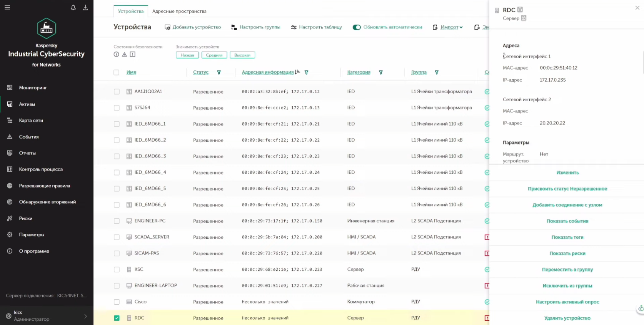Viewport: 644px width, 325px height.
Task: Check the S7SJ64 row checkbox
Action: click(x=117, y=108)
